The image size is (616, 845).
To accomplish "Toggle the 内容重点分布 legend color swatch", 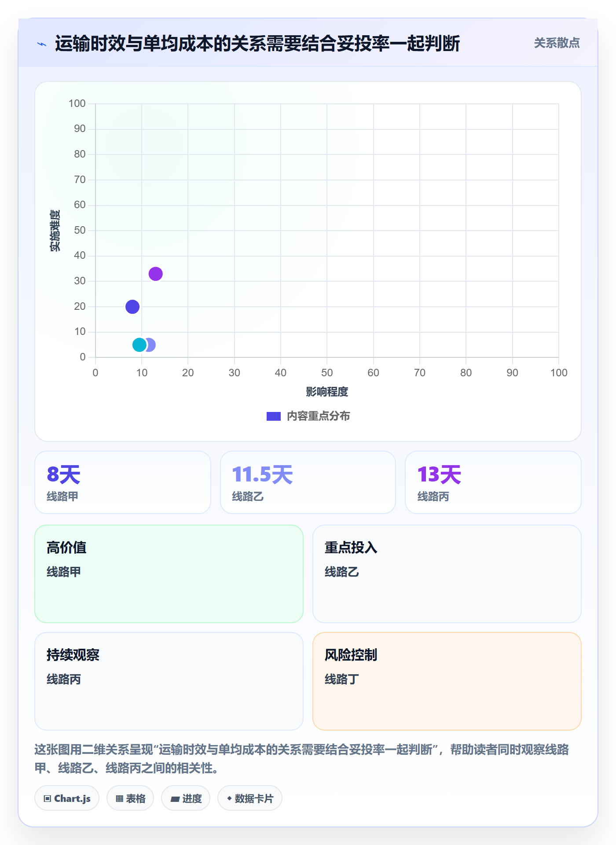I will tap(274, 416).
